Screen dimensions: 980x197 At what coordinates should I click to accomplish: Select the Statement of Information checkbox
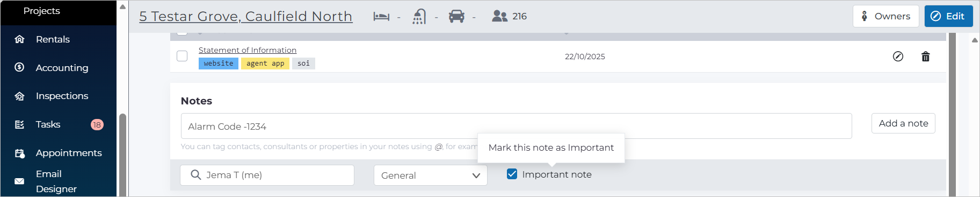click(182, 56)
